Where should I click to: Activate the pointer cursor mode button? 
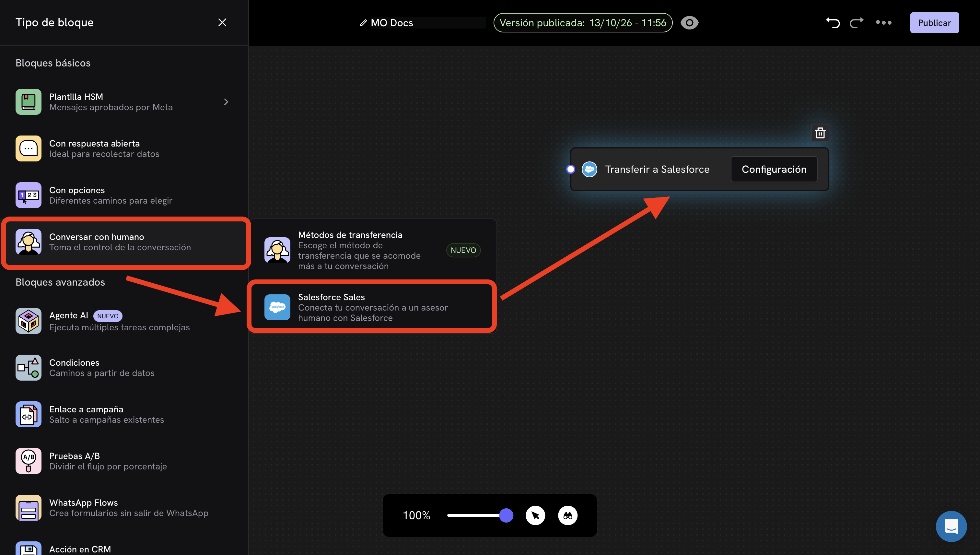coord(535,515)
